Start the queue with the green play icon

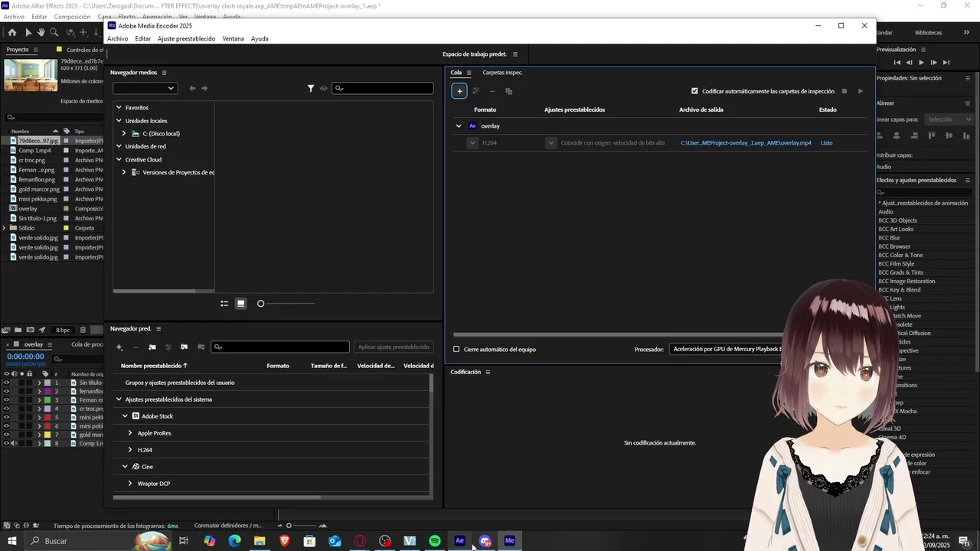pyautogui.click(x=861, y=91)
